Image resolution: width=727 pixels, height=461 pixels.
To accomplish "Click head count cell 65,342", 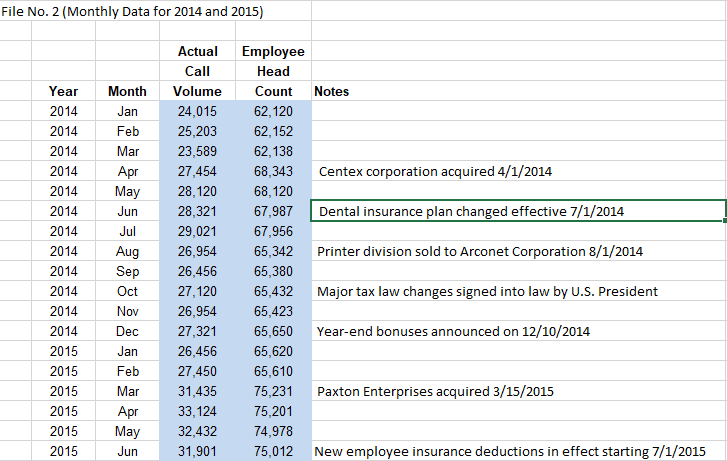I will click(x=273, y=250).
